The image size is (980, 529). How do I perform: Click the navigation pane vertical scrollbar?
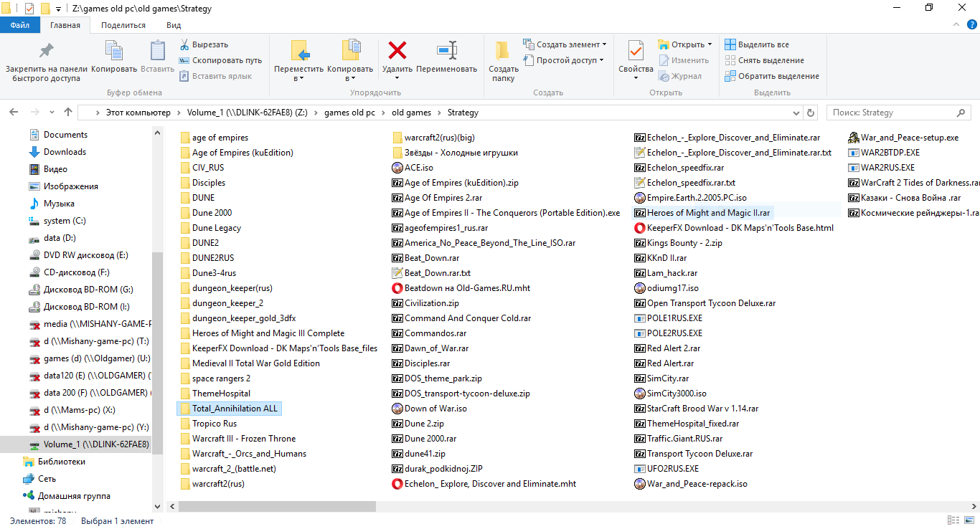[158, 351]
